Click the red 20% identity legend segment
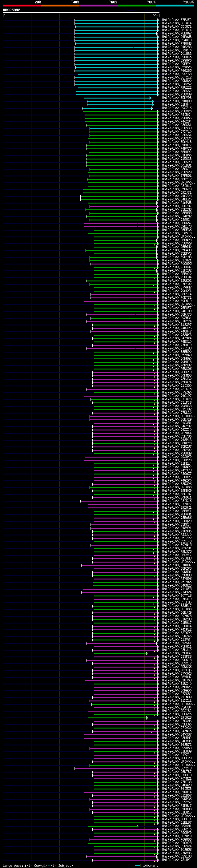Viewport: 197px width, 868px height. tap(22, 6)
